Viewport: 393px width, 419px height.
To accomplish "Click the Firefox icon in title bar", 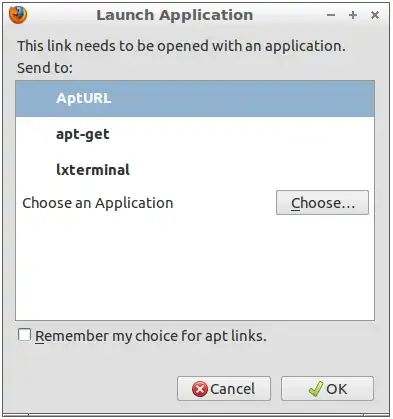I will coord(18,15).
